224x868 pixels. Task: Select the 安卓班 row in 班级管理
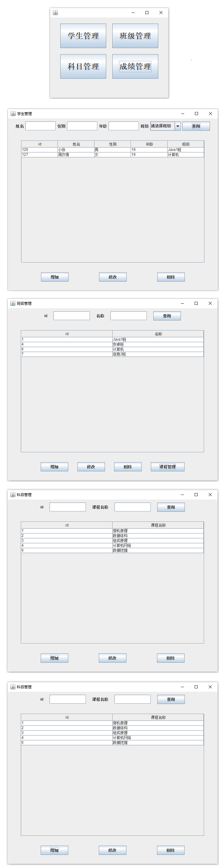coord(113,344)
